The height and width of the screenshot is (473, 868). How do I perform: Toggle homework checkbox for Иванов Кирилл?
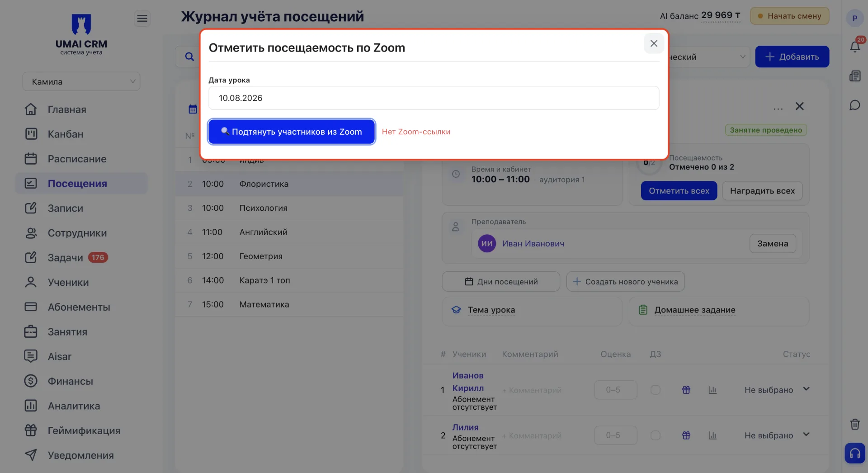pos(656,390)
